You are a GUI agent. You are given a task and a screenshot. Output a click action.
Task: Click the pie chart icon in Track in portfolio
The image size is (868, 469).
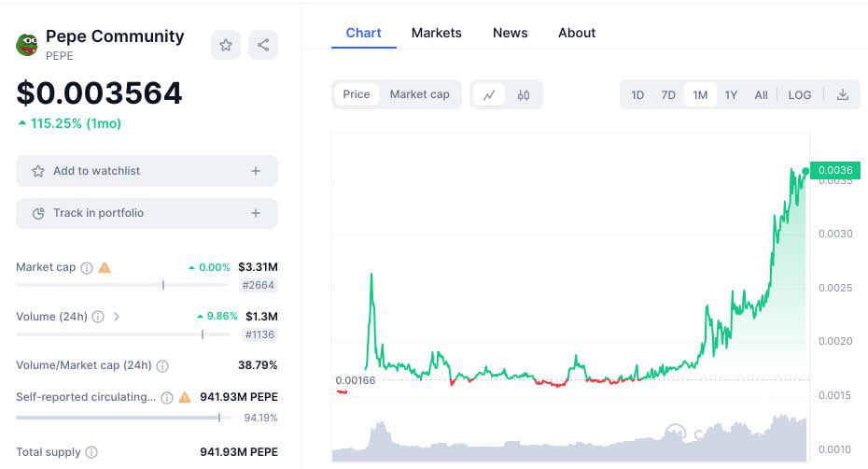tap(38, 213)
